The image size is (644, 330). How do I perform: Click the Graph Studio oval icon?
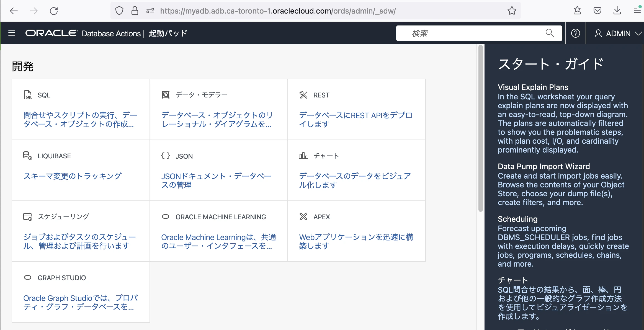click(x=28, y=277)
